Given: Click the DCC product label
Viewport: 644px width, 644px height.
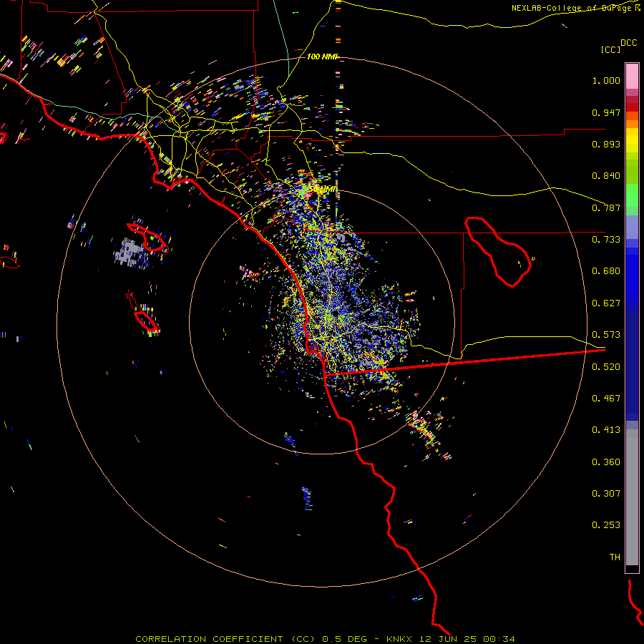Looking at the screenshot, I should [x=628, y=43].
